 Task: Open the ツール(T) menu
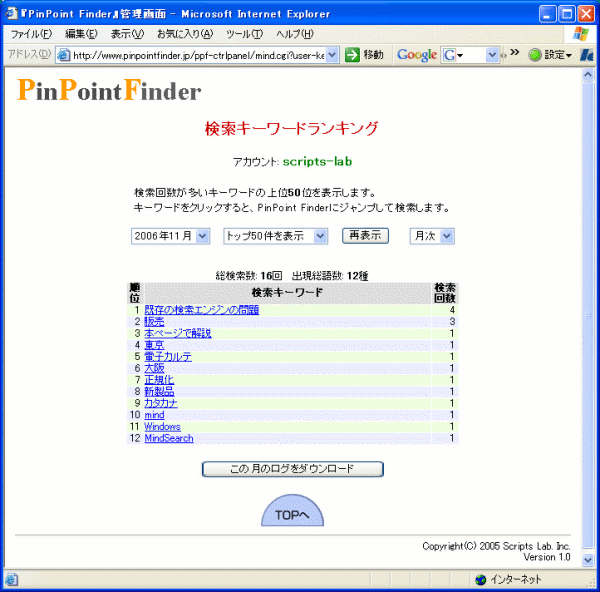244,34
